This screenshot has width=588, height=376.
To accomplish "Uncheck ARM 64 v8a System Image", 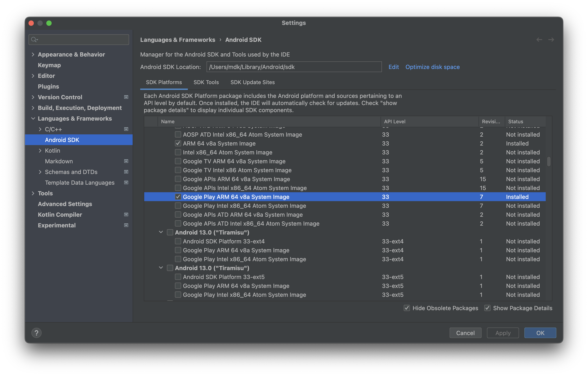I will 178,143.
